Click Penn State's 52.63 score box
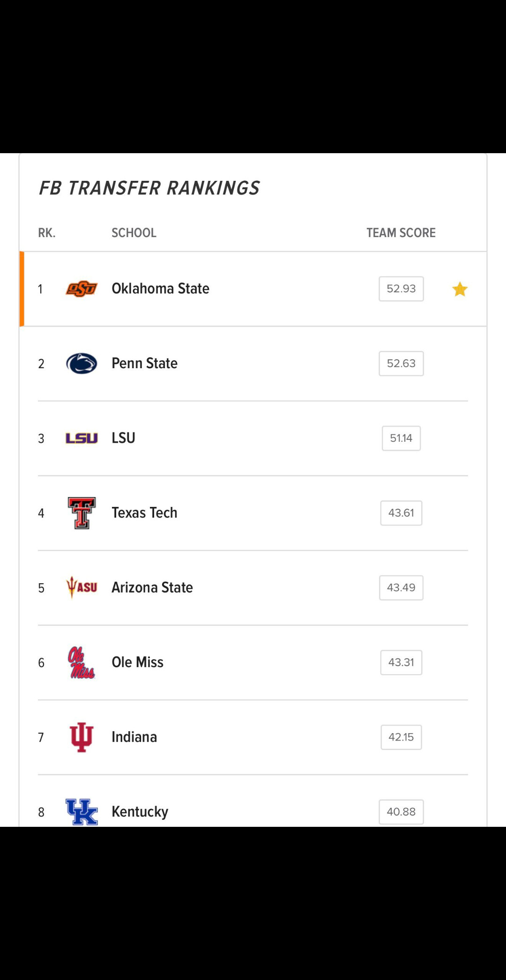 pos(401,364)
